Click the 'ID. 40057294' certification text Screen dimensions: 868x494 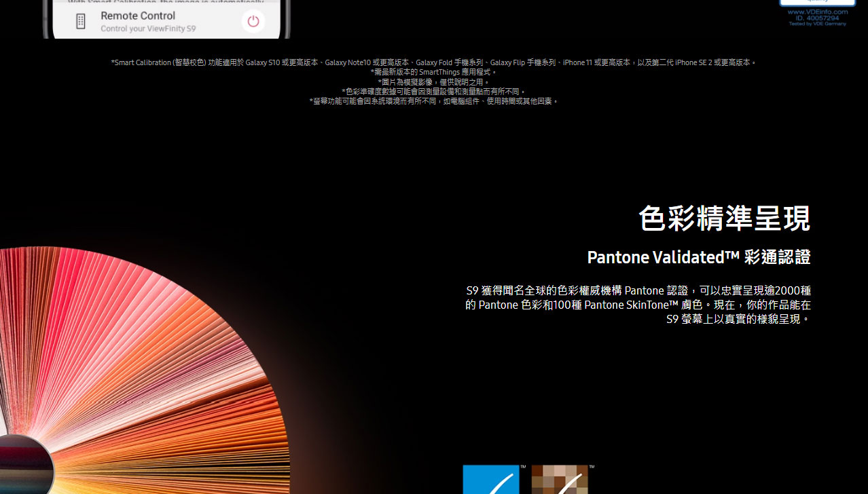click(818, 18)
